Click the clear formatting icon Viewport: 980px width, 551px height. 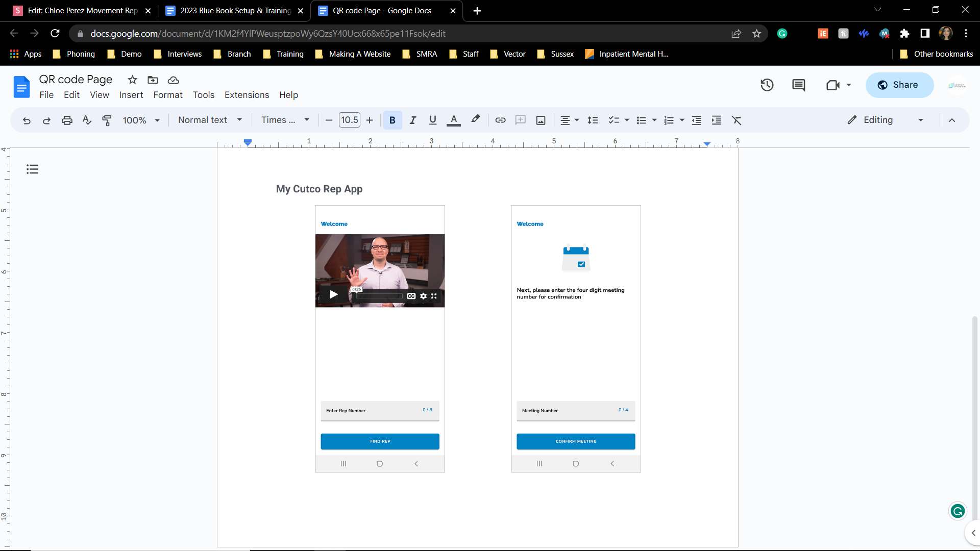(736, 120)
